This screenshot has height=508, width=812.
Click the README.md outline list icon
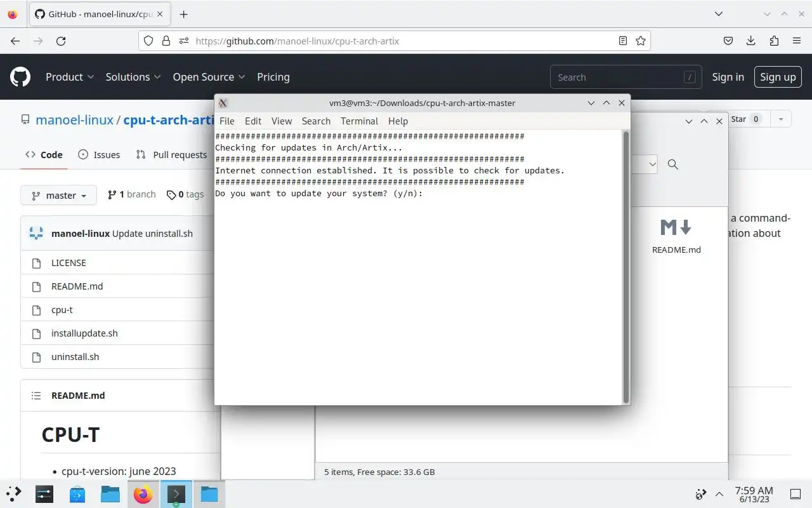(36, 395)
